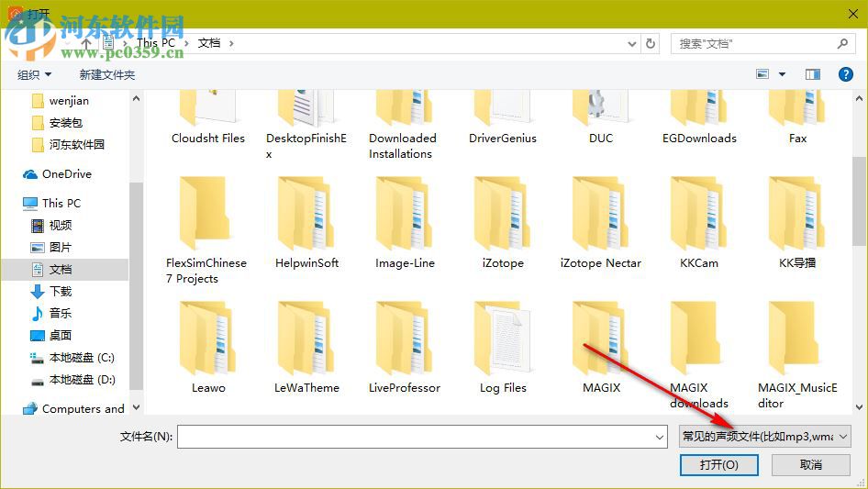868x489 pixels.
Task: Select the KKCam folder
Action: [x=698, y=223]
